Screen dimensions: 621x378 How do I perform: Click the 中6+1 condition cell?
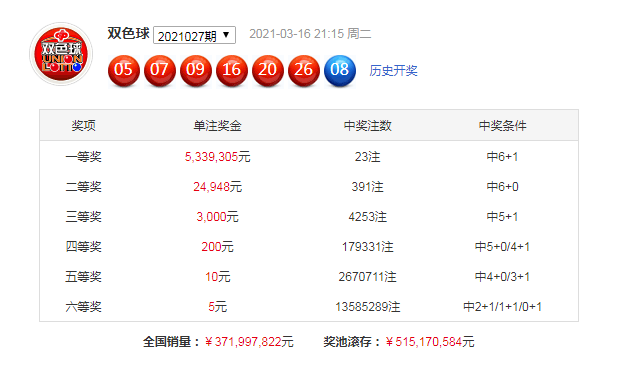(x=502, y=157)
